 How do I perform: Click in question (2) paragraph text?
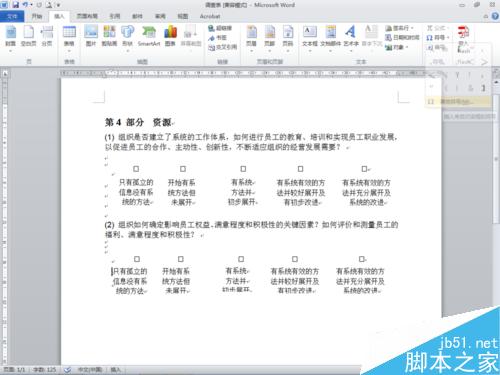251,229
